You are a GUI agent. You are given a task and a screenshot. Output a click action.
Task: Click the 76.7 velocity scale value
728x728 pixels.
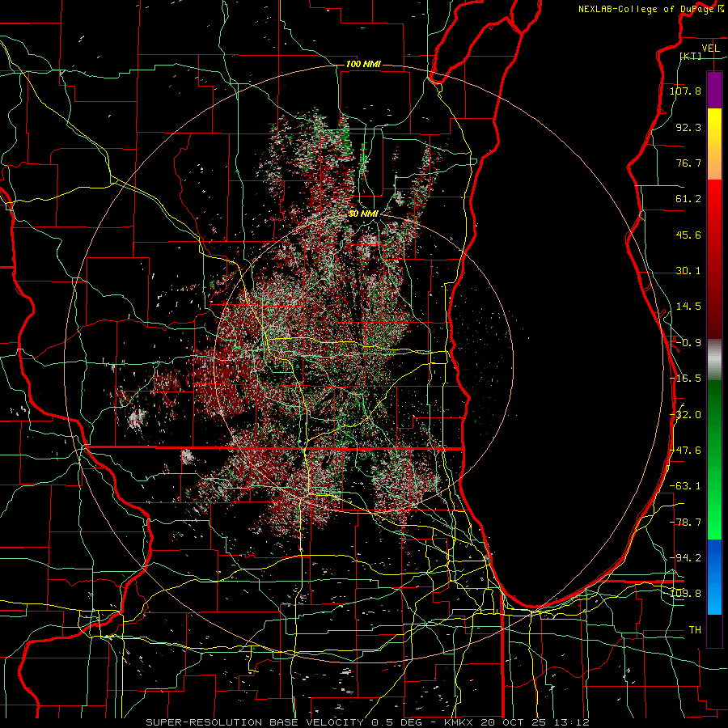pos(688,163)
